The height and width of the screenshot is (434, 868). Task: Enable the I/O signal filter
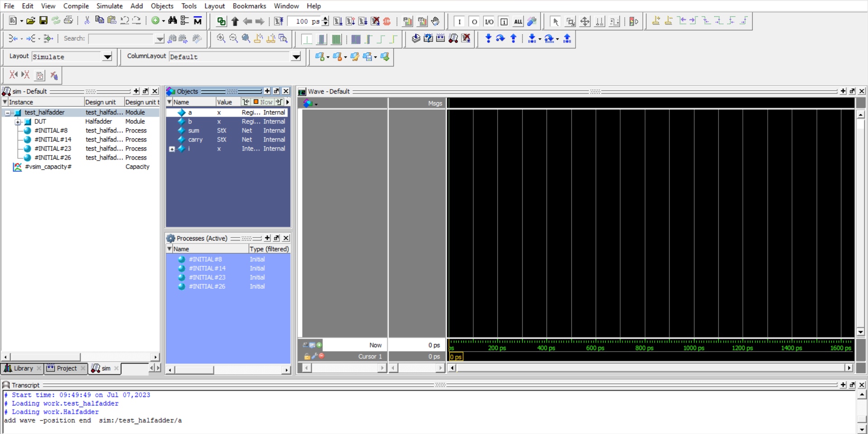click(490, 21)
